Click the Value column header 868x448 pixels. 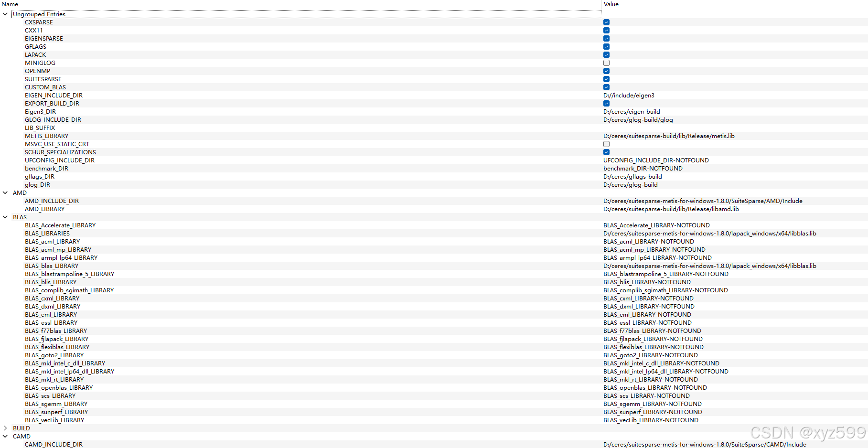tap(611, 4)
